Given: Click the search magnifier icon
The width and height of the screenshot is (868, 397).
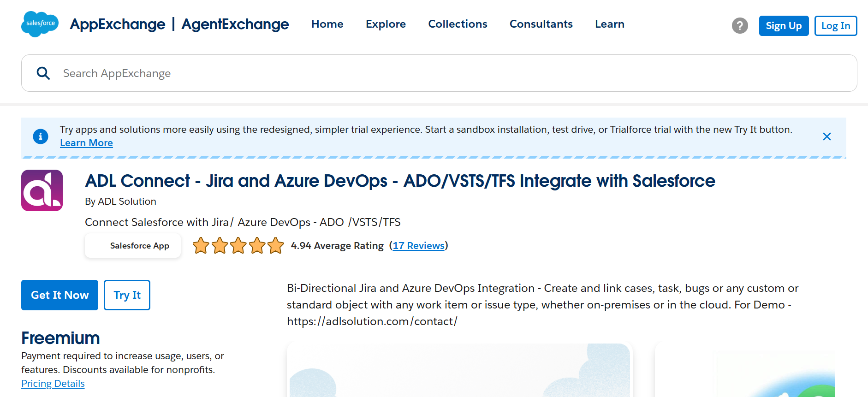Looking at the screenshot, I should click(43, 73).
